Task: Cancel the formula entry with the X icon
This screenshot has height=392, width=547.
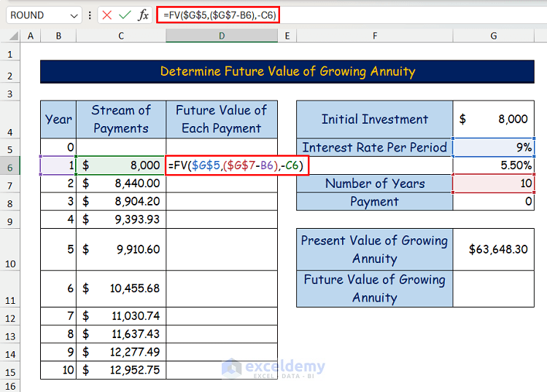Action: (x=107, y=15)
